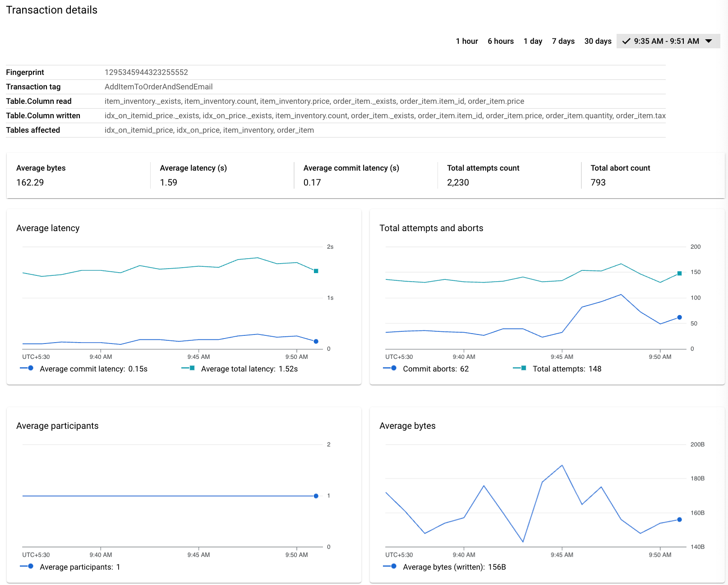
Task: Open the custom time range dropdown
Action: click(x=709, y=41)
